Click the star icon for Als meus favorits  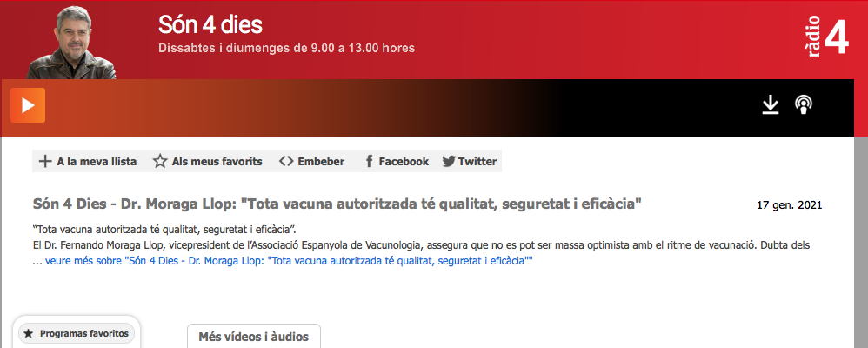click(x=160, y=162)
